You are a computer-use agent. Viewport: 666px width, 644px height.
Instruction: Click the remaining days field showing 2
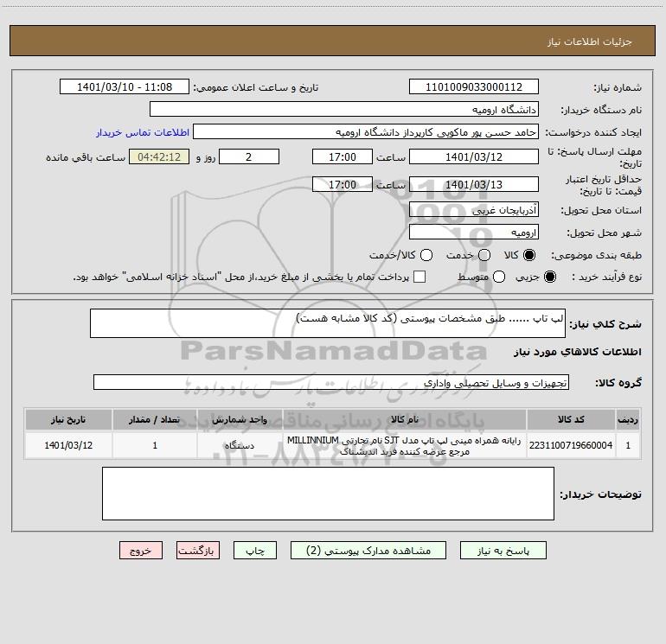pyautogui.click(x=249, y=156)
